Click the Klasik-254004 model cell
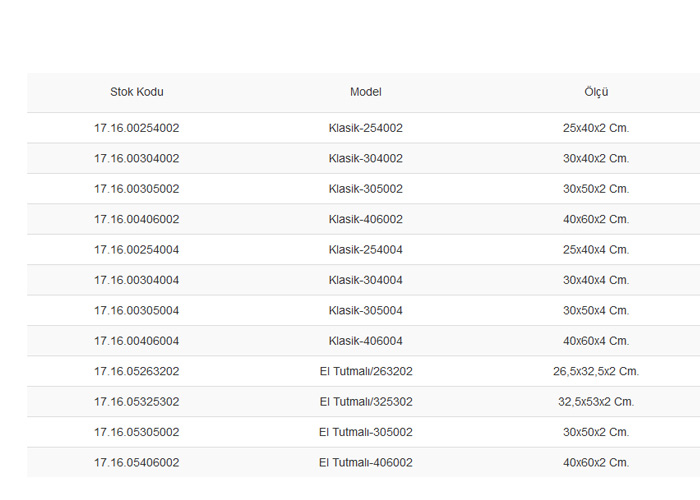Screen dimensions: 700x500 point(366,250)
